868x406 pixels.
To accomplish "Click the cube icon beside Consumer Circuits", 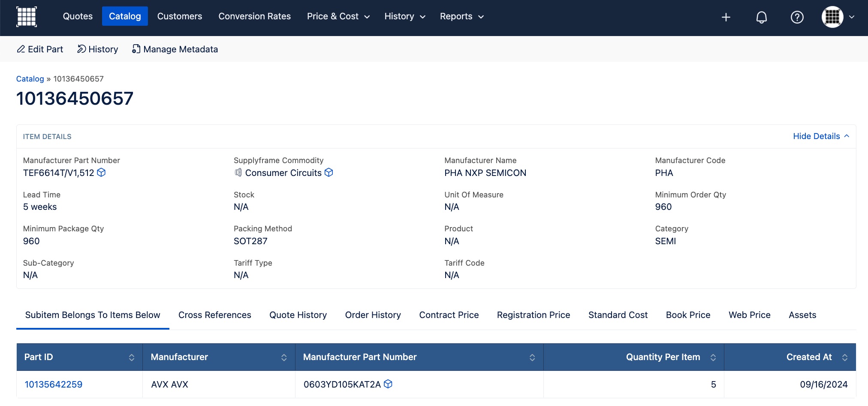I will point(329,173).
